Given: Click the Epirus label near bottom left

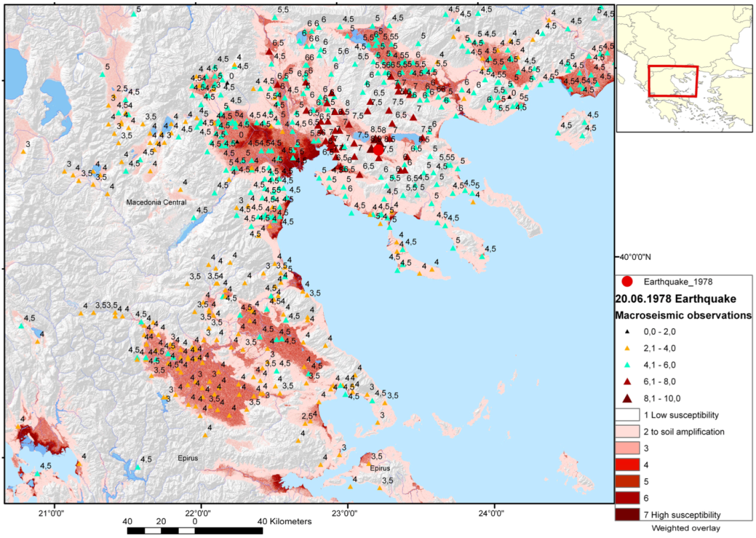Looking at the screenshot, I should (x=190, y=458).
